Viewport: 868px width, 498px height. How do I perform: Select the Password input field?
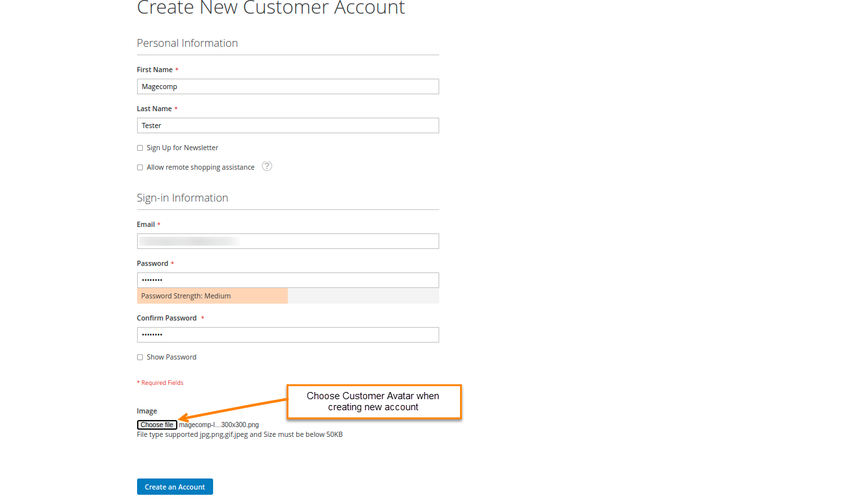pos(288,280)
